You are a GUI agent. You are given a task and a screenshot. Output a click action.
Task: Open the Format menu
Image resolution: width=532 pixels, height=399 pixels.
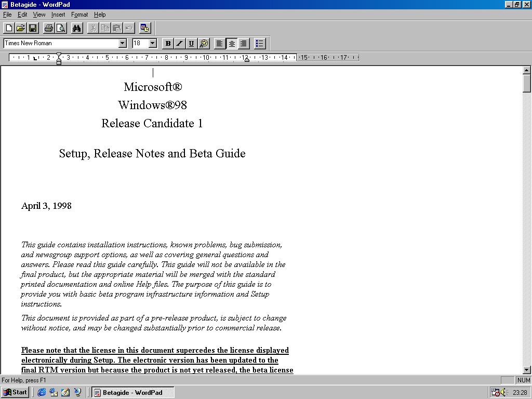[79, 15]
